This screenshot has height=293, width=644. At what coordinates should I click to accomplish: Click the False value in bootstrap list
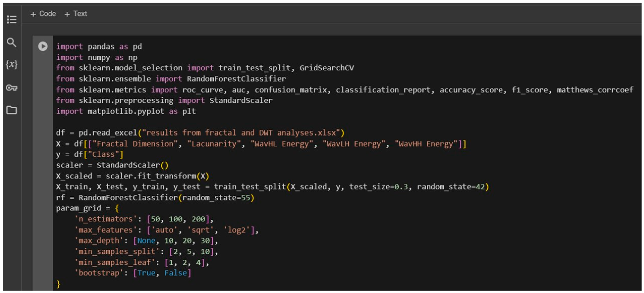[175, 273]
